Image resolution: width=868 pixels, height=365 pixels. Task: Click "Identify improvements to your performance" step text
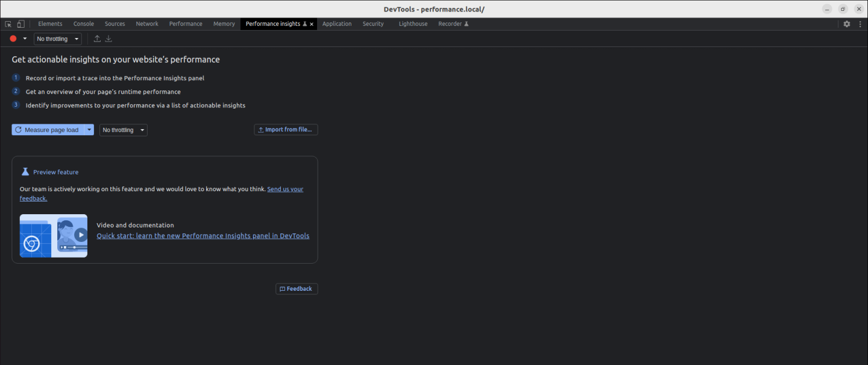tap(136, 105)
